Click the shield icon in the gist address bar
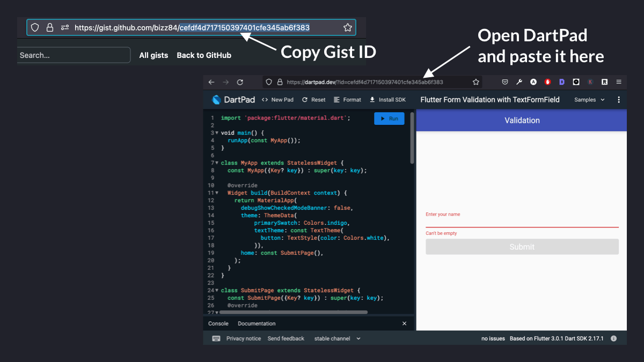Image resolution: width=644 pixels, height=362 pixels. tap(35, 27)
